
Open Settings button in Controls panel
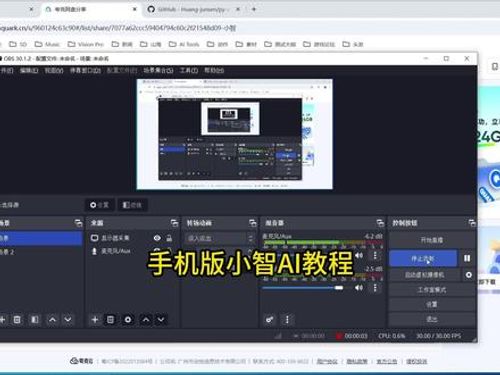[432, 304]
